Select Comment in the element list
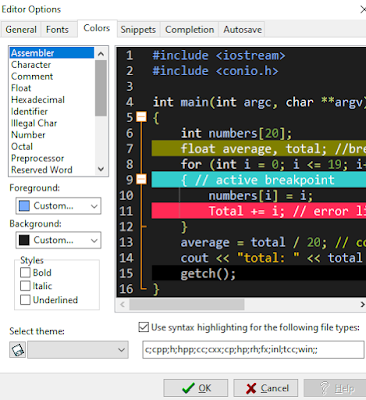Viewport: 366px width, 400px height. [52, 76]
